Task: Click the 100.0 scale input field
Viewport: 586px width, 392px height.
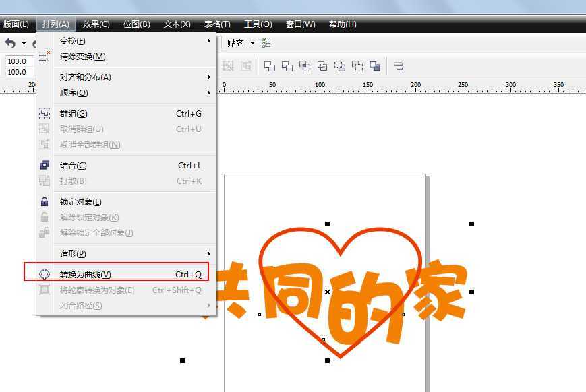Action: coord(17,61)
